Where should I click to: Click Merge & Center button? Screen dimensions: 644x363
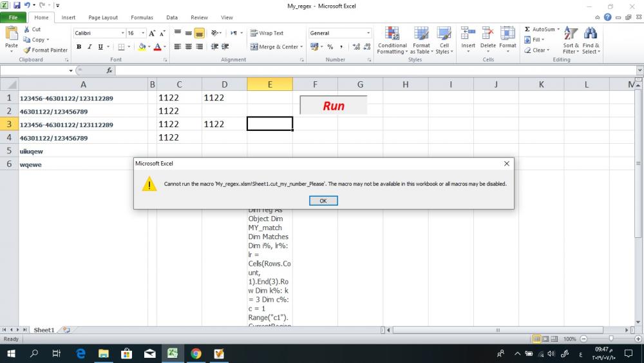click(274, 47)
